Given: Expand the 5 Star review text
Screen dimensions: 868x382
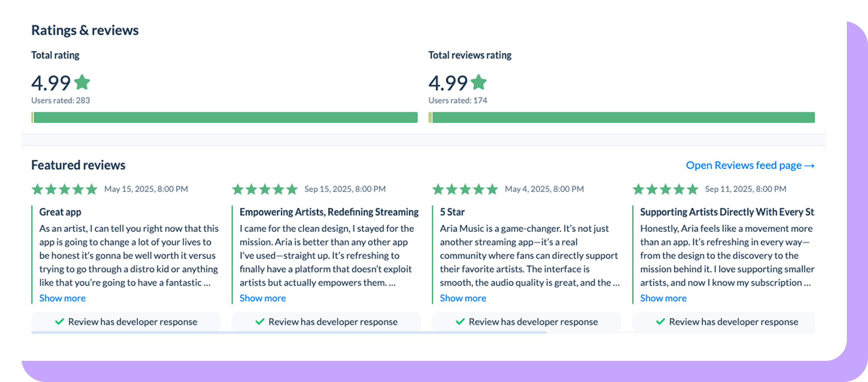Looking at the screenshot, I should (x=463, y=298).
